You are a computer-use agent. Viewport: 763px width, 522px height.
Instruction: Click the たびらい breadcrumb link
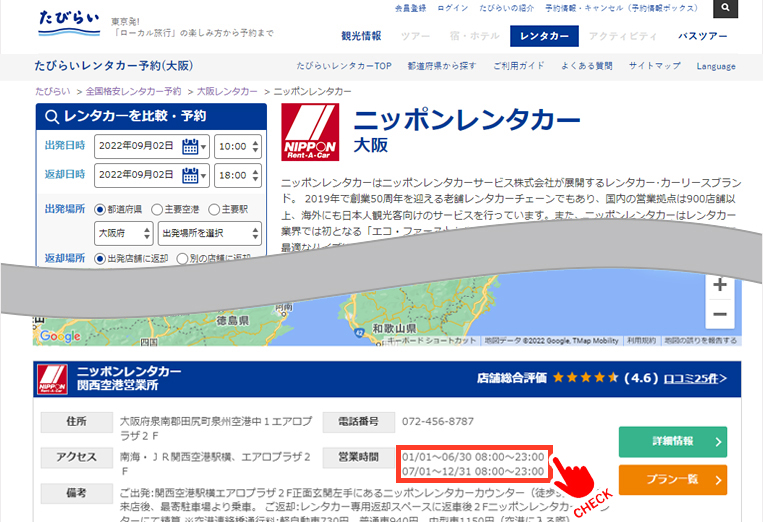point(53,91)
